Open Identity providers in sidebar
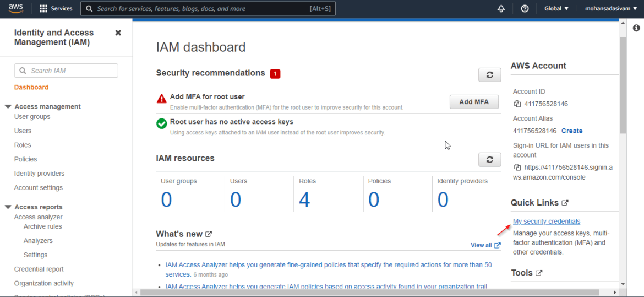 39,174
